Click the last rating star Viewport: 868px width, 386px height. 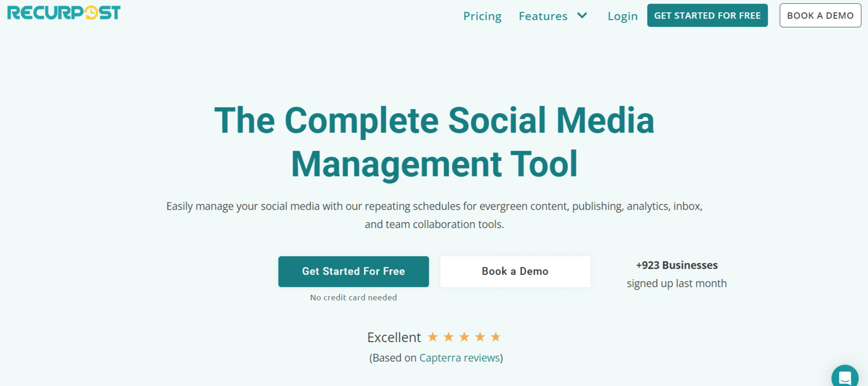495,337
